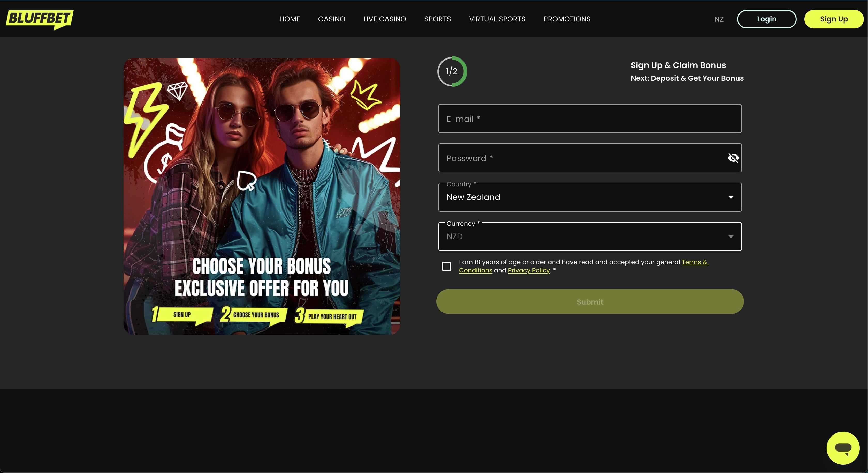Click the 'Sign Up & Claim Bonus' heading

pyautogui.click(x=678, y=65)
